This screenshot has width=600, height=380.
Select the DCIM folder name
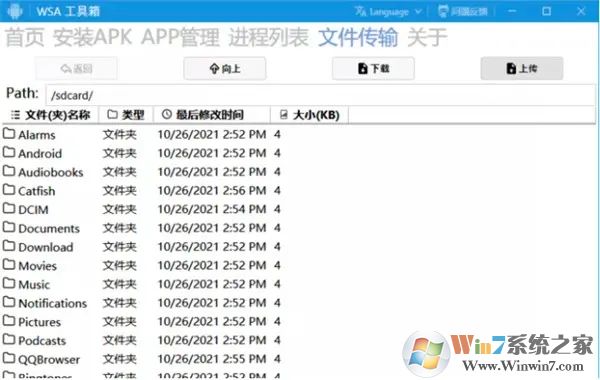click(x=33, y=210)
